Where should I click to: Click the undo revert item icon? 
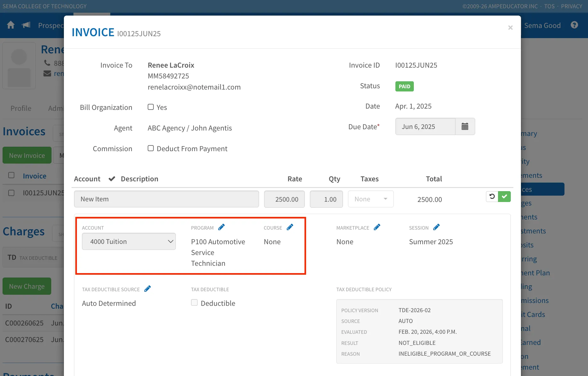(492, 197)
